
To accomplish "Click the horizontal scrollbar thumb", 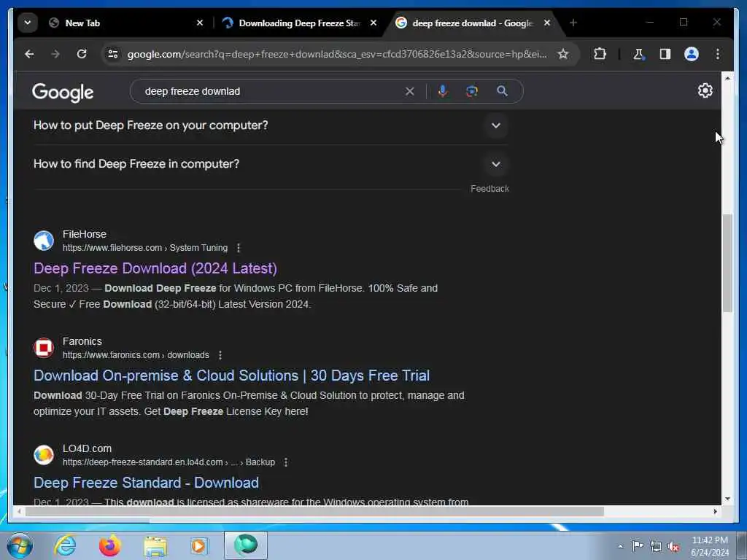I will [x=314, y=511].
